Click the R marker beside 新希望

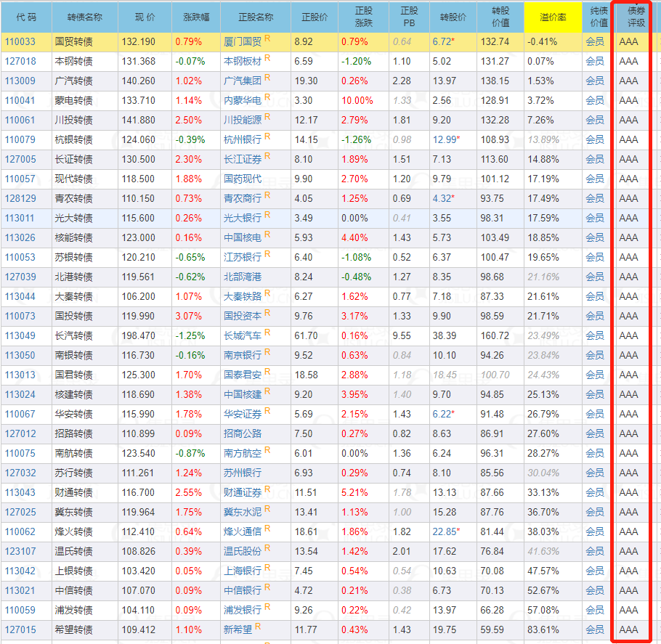coord(258,627)
